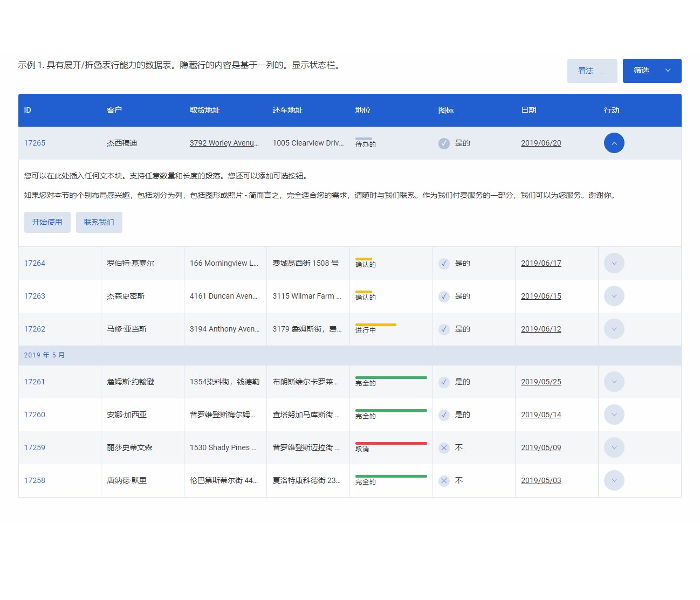This screenshot has height=600, width=700.
Task: Open order ID 17258 link
Action: pyautogui.click(x=35, y=480)
